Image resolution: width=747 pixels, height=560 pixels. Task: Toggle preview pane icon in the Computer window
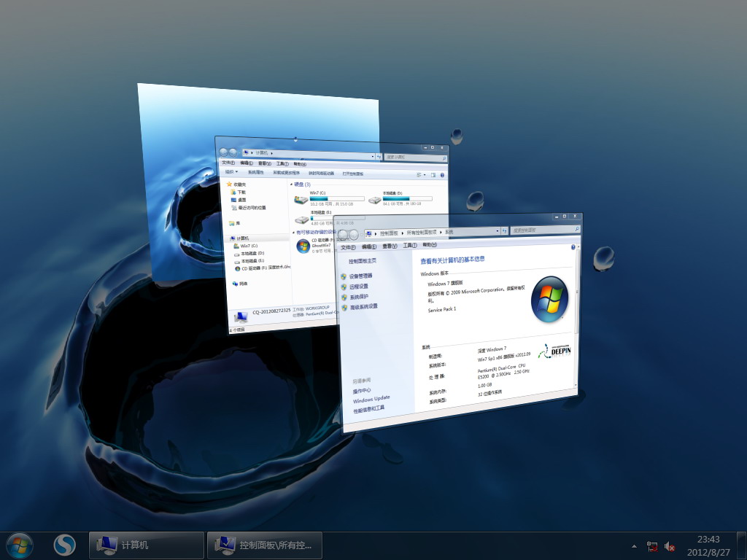(x=433, y=175)
